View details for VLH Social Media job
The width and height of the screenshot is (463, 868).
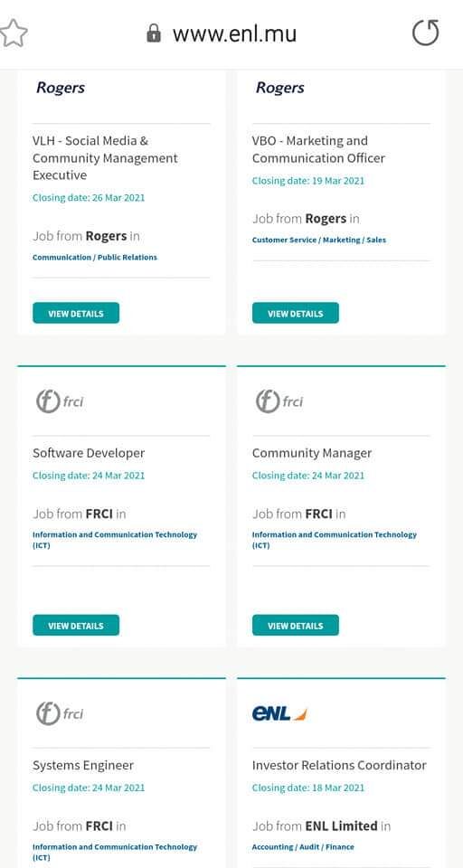[x=76, y=313]
